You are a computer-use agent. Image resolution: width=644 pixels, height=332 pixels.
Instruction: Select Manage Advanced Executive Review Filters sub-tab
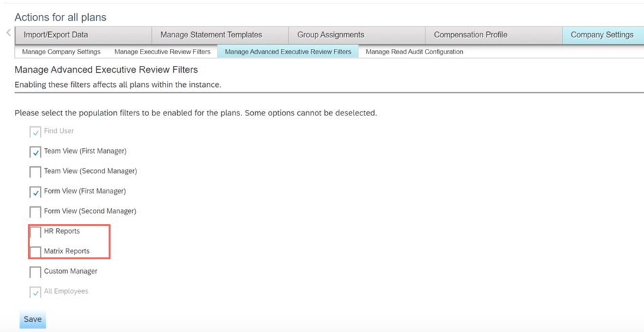pos(288,52)
